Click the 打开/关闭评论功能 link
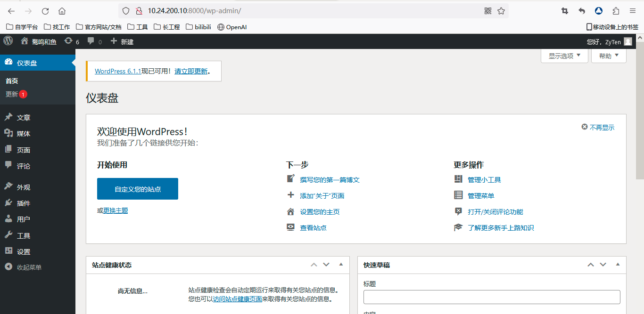 pyautogui.click(x=495, y=212)
